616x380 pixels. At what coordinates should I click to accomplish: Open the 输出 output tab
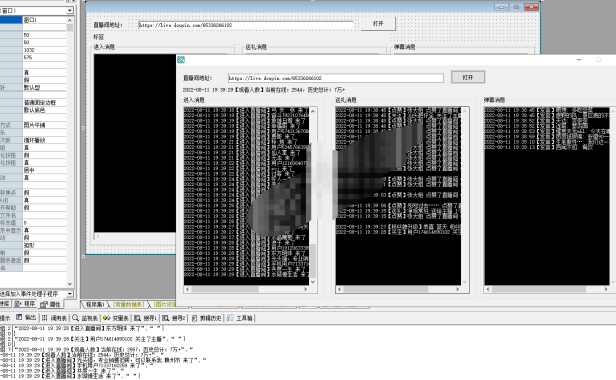[x=26, y=318]
